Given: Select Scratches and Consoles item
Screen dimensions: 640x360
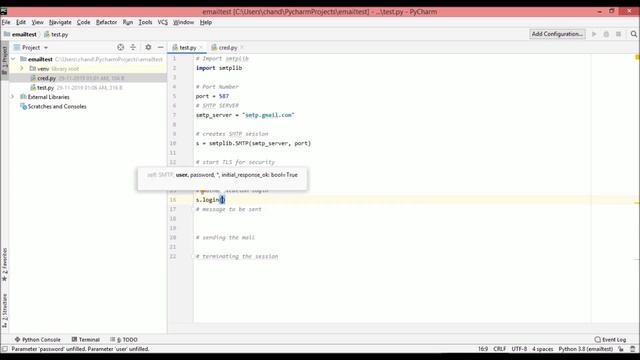Looking at the screenshot, I should 53,106.
